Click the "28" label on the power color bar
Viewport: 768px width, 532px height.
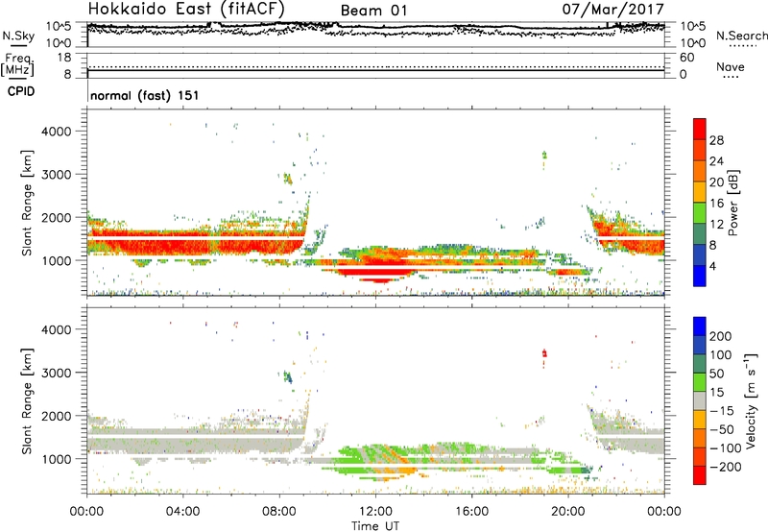716,140
